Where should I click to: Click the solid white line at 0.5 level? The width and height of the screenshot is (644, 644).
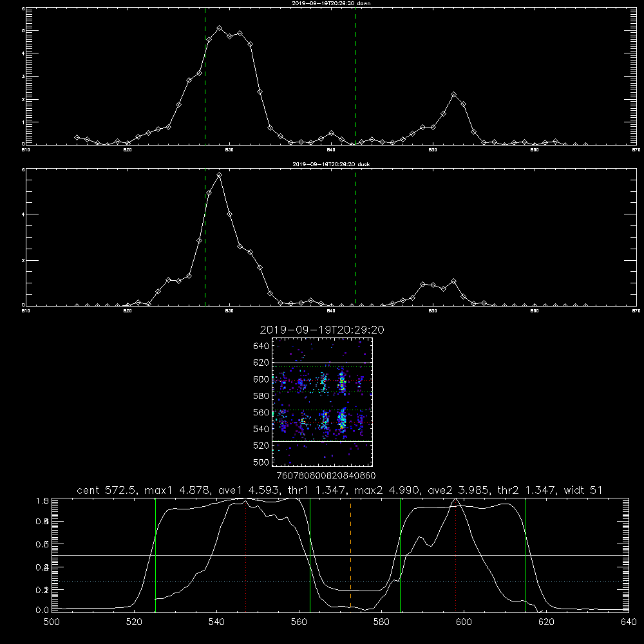click(340, 555)
